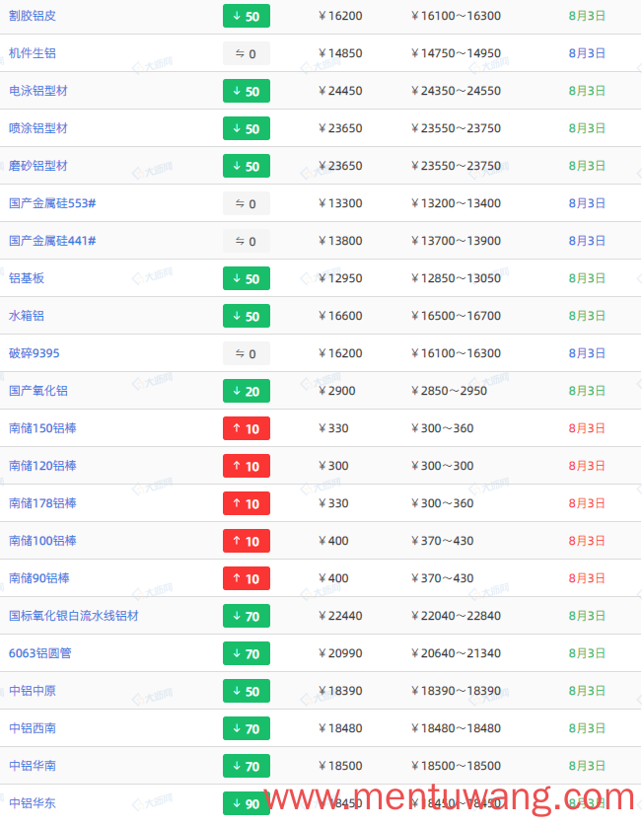Open the 磨砂铝型材 product link
This screenshot has width=644, height=827.
pos(37,166)
